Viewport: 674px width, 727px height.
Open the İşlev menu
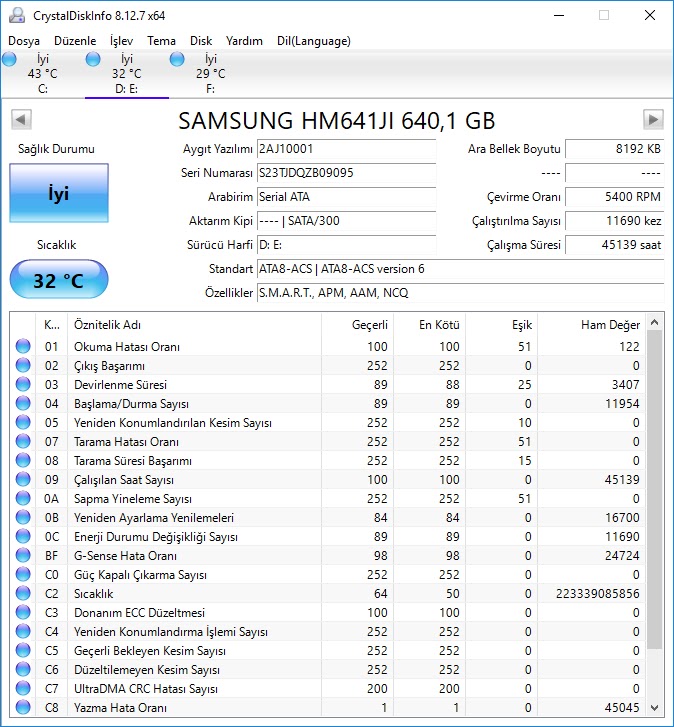[x=121, y=41]
